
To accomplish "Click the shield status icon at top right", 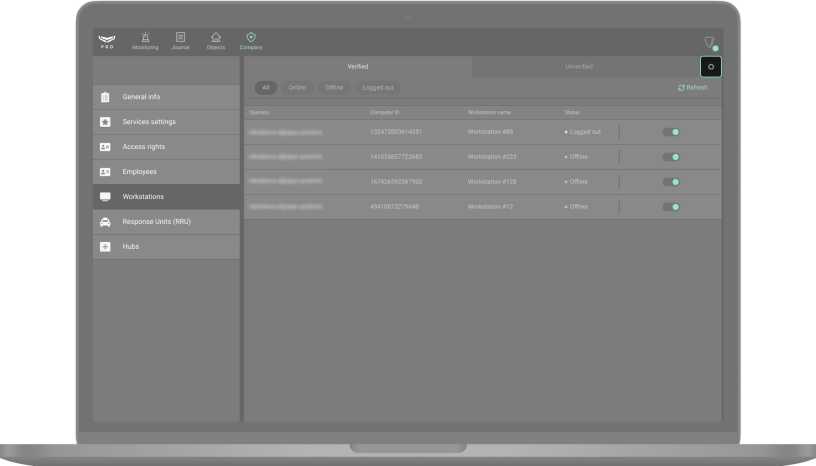I will pyautogui.click(x=709, y=42).
